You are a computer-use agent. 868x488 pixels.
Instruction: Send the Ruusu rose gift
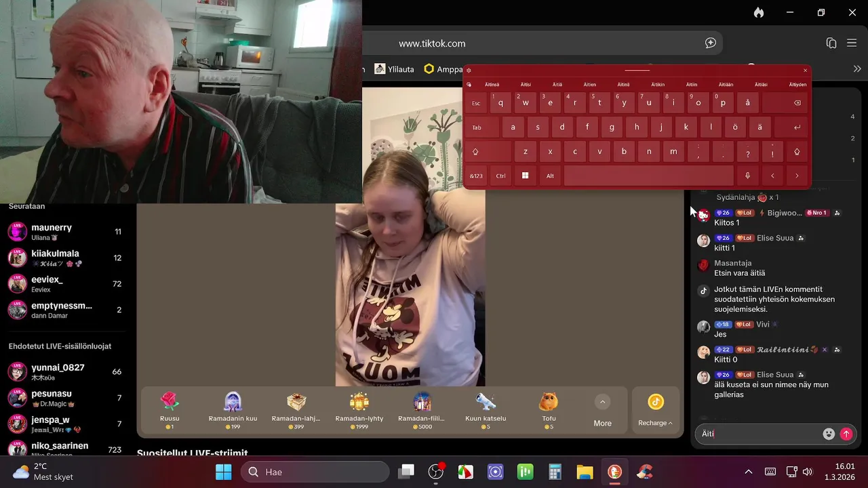pyautogui.click(x=170, y=410)
